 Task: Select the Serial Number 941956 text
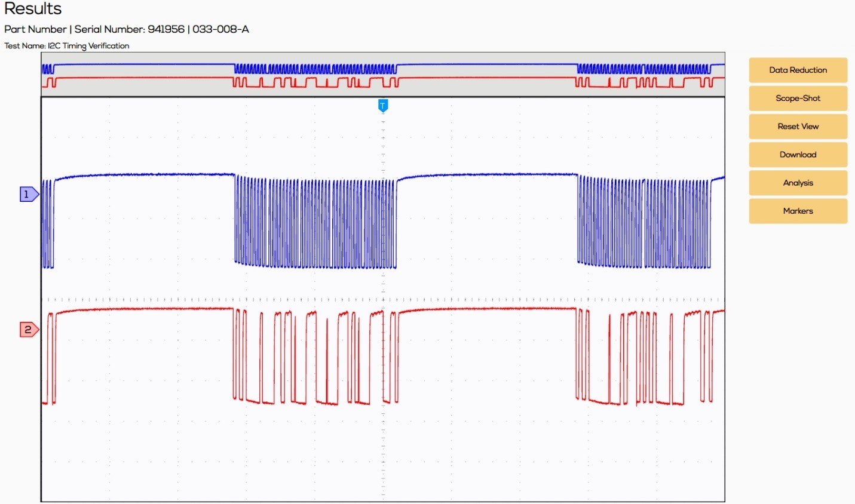[129, 29]
